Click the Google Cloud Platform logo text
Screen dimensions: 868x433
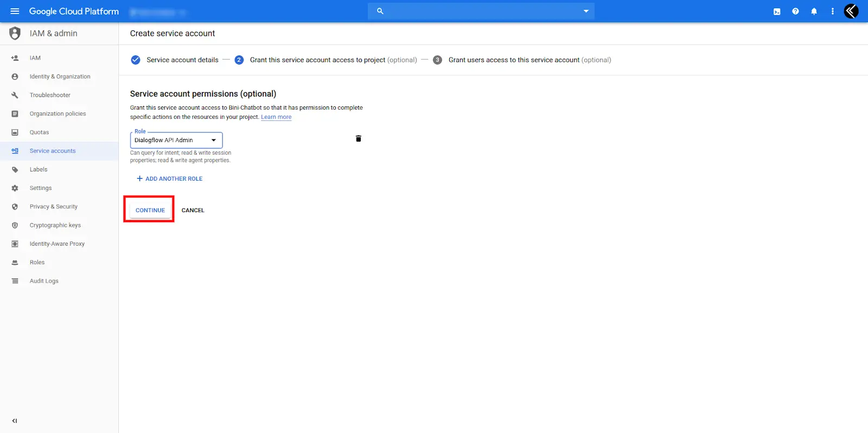point(74,11)
